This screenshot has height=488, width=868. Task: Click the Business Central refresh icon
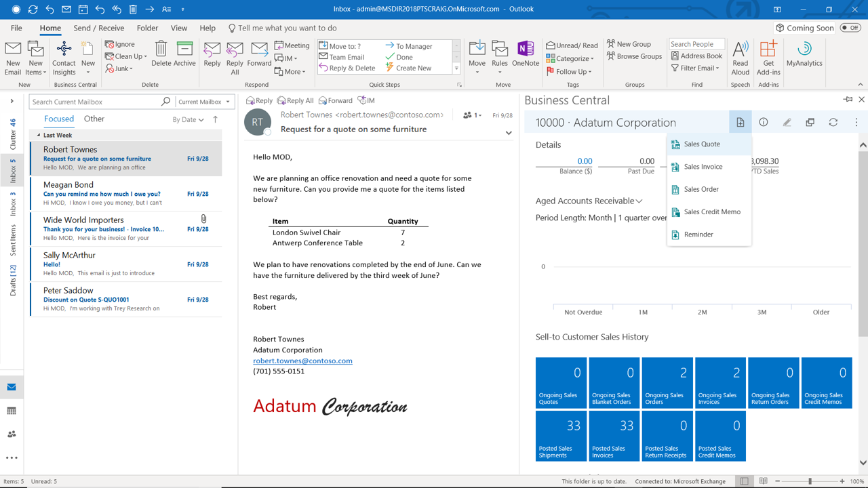click(x=833, y=123)
